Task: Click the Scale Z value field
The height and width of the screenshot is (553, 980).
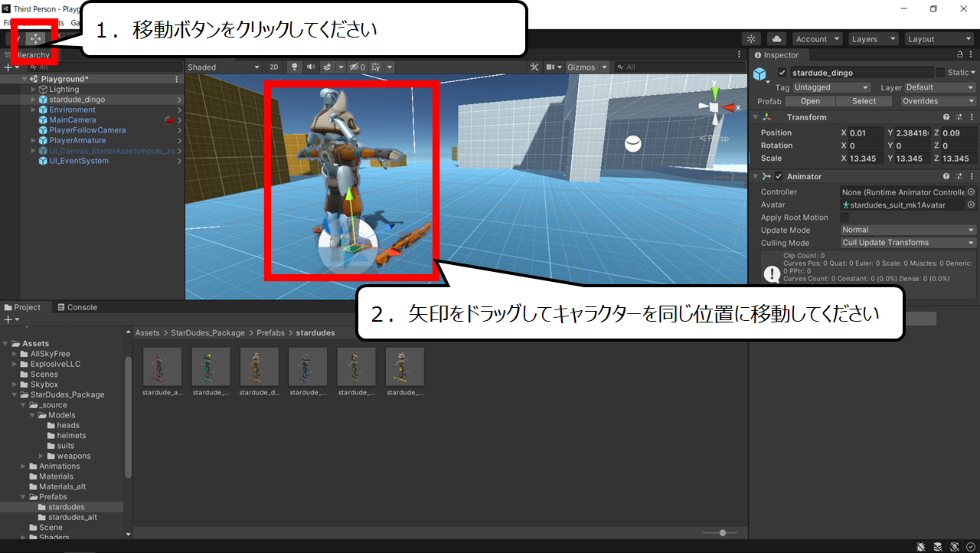Action: pyautogui.click(x=959, y=159)
